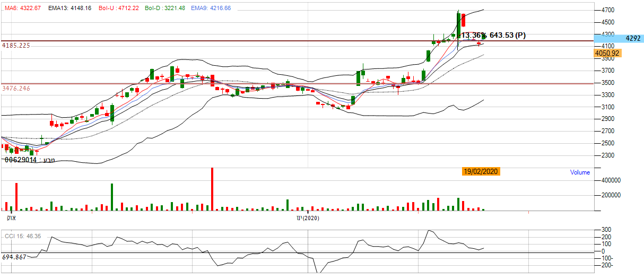Select the tallest red volume bar
644x279 pixels.
[212, 189]
